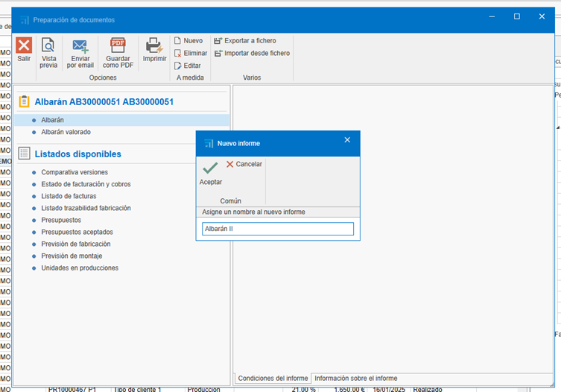Image resolution: width=561 pixels, height=392 pixels.
Task: Select the Albarán report entry
Action: coord(121,120)
